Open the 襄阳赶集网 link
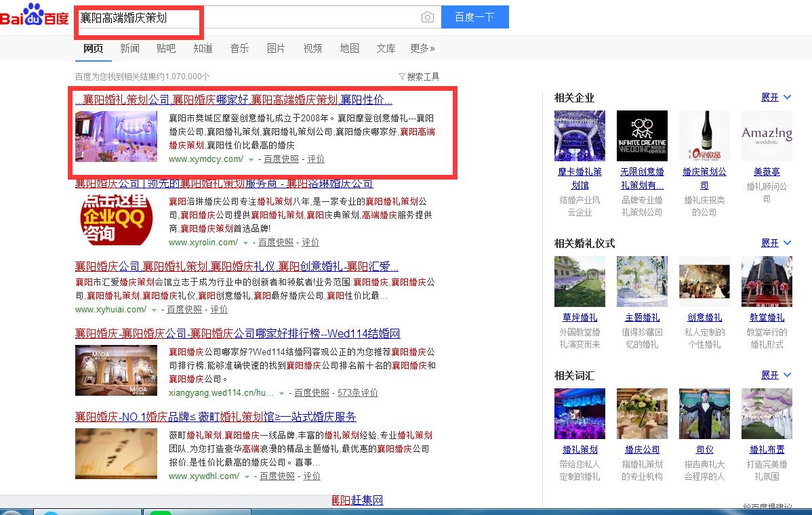The height and width of the screenshot is (515, 812). [x=357, y=500]
